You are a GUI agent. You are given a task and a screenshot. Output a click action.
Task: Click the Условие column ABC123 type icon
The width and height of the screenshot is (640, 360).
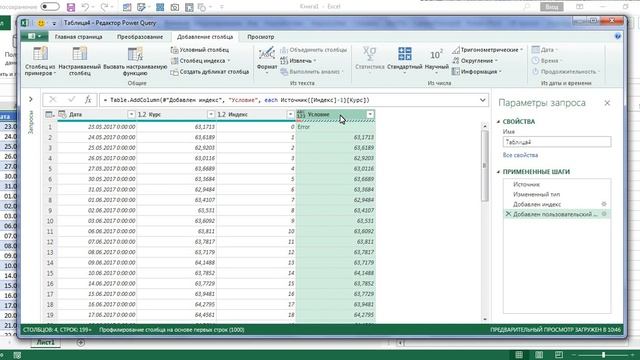pyautogui.click(x=301, y=115)
